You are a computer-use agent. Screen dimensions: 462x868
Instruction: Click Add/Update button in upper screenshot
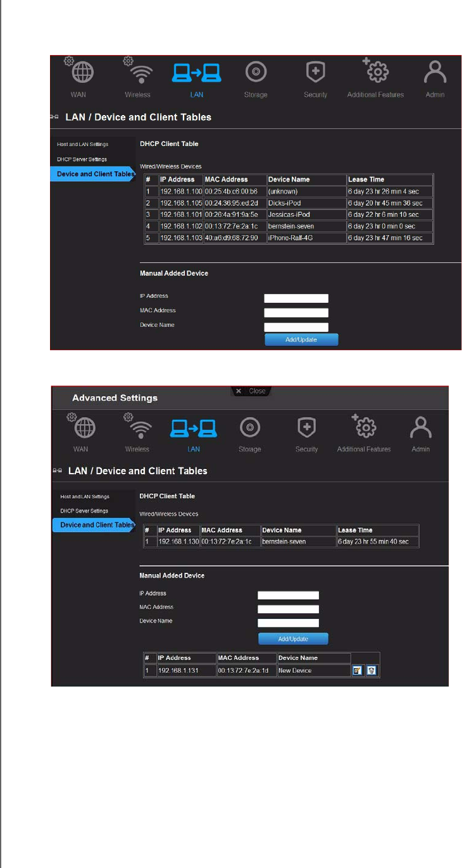[x=301, y=339]
